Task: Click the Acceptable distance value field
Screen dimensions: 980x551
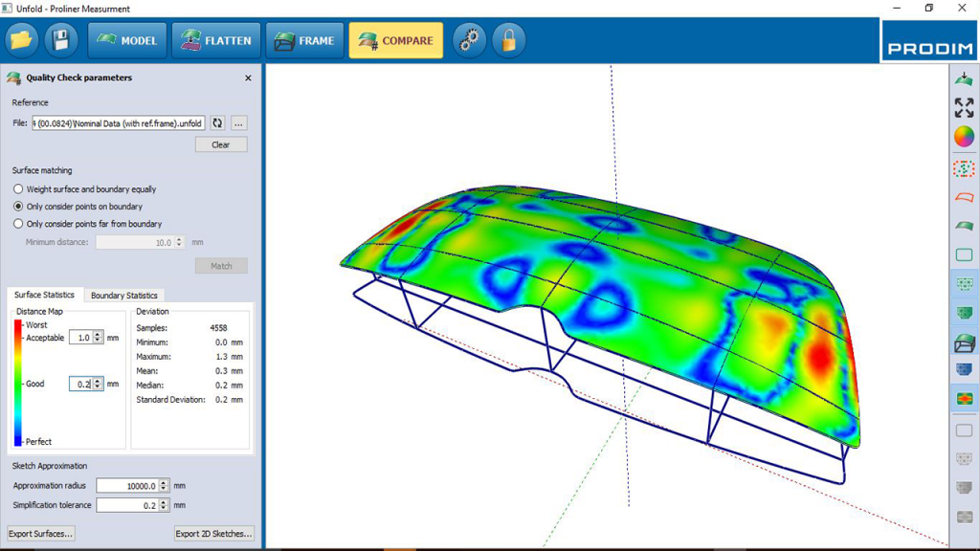Action: (80, 338)
